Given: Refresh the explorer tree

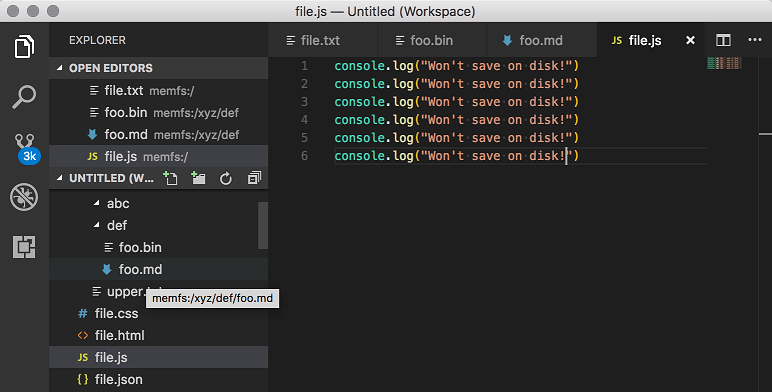Looking at the screenshot, I should (226, 178).
